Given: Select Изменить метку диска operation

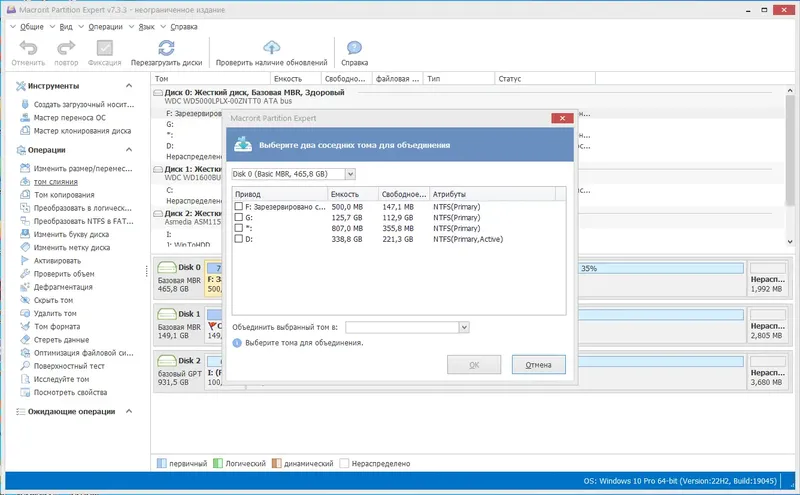Looking at the screenshot, I should 71,248.
